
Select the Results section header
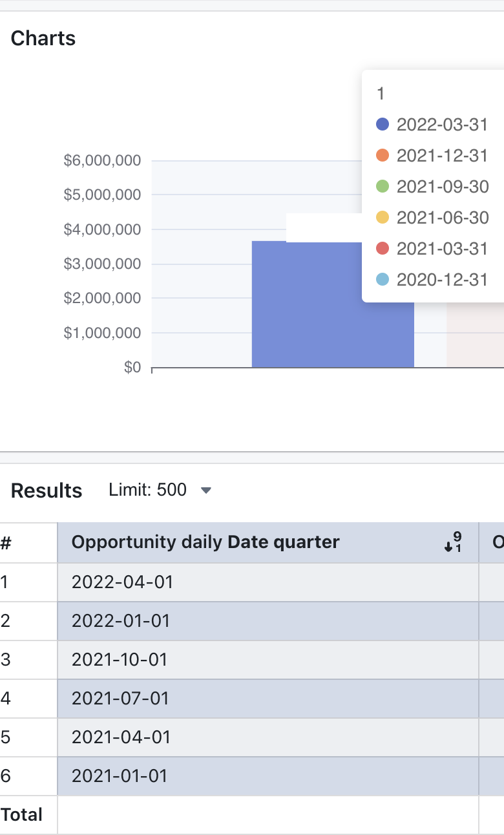tap(45, 491)
